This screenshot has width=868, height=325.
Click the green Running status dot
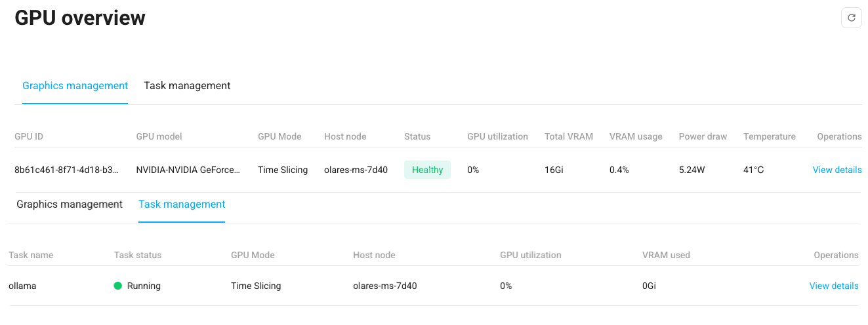click(118, 286)
